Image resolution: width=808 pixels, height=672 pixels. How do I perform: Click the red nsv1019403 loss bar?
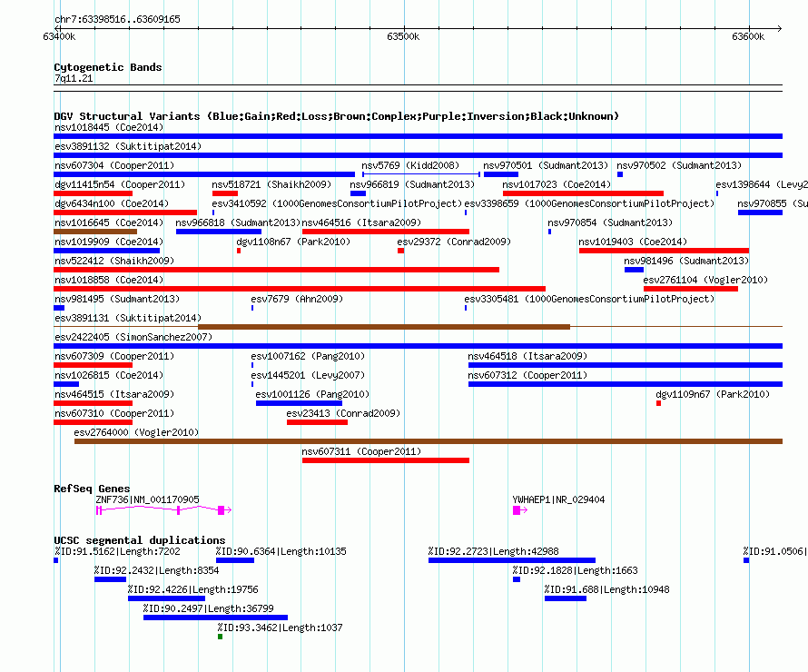[x=664, y=251]
